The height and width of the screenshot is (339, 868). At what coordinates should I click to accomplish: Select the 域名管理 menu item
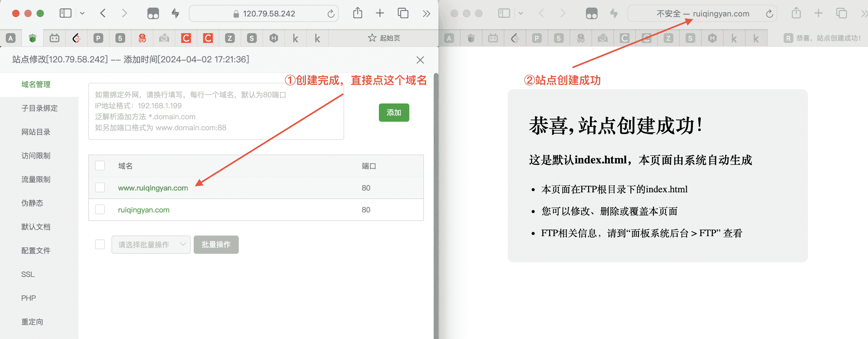click(36, 85)
